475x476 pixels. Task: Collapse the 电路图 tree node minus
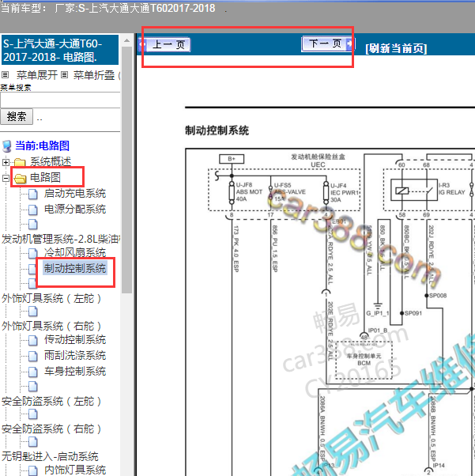point(6,178)
